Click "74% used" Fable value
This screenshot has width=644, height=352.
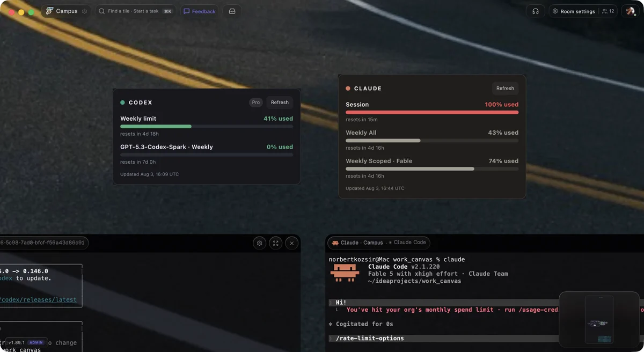coord(503,161)
